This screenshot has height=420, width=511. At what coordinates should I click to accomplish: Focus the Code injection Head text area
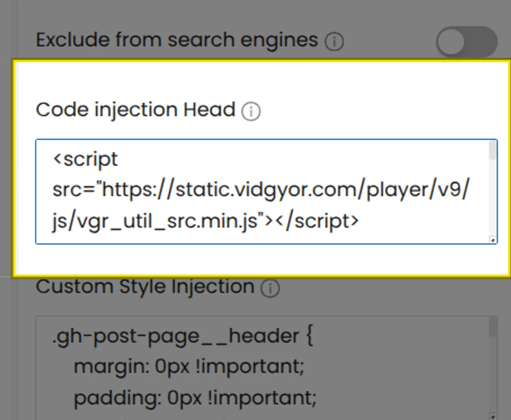(x=262, y=191)
